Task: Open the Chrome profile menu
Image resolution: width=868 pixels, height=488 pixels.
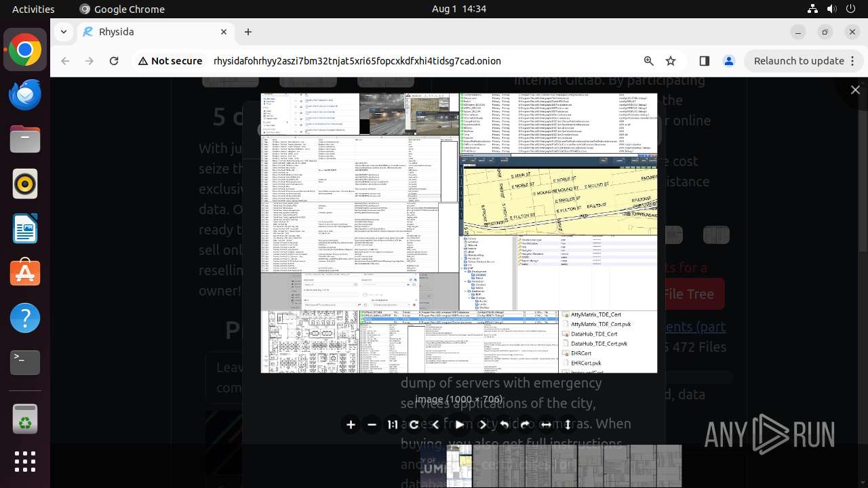Action: 729,61
